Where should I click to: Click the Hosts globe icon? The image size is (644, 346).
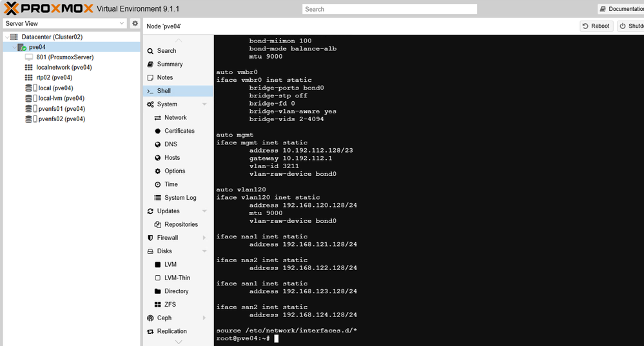click(x=158, y=158)
